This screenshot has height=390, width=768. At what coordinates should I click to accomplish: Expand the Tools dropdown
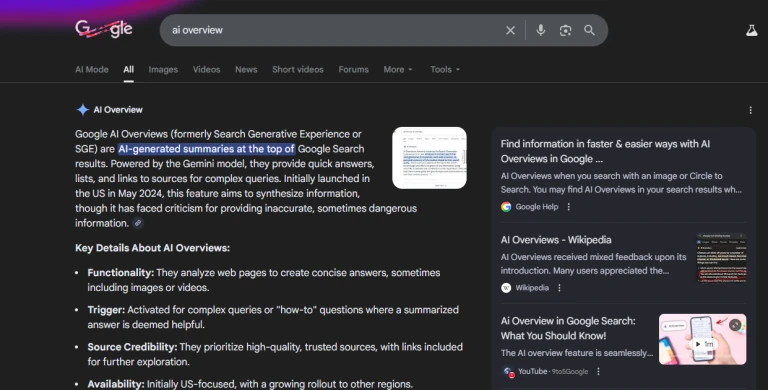445,70
